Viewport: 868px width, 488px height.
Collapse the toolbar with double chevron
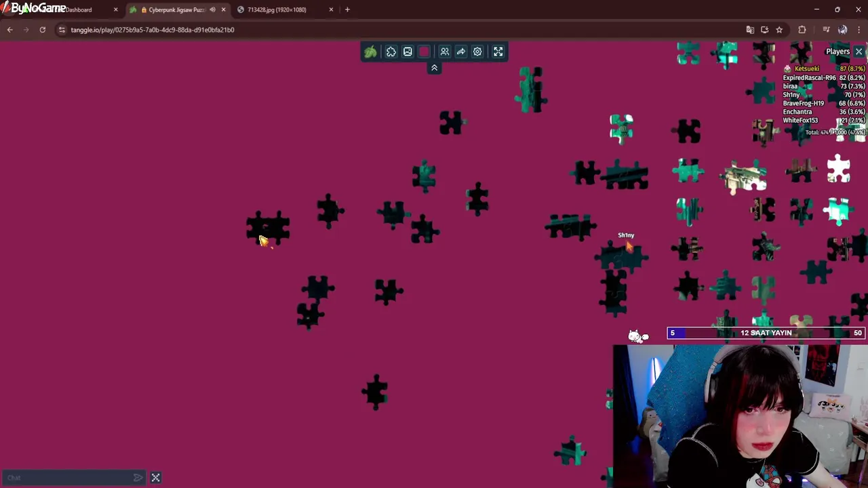tap(434, 68)
